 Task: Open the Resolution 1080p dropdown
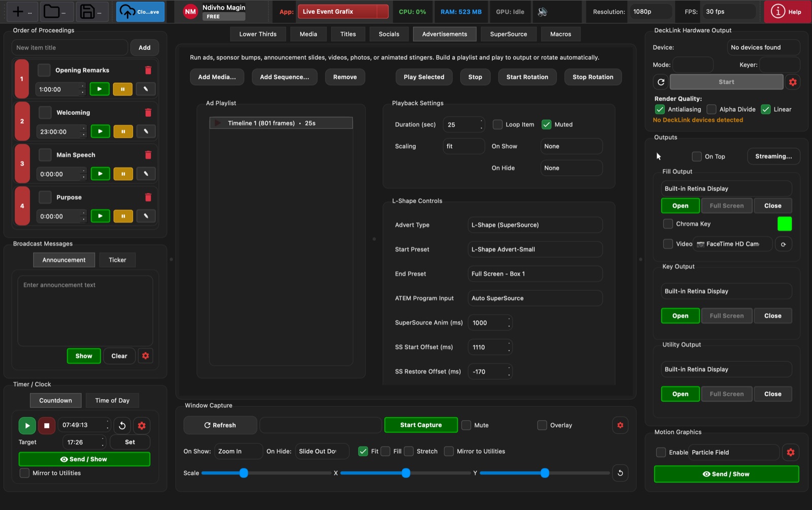click(x=651, y=12)
